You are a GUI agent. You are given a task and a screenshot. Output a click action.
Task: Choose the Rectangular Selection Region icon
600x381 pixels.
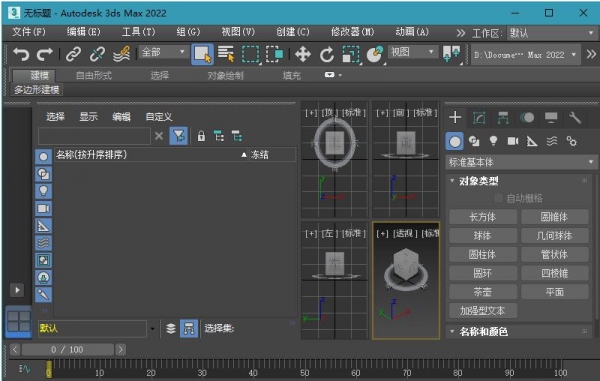coord(250,54)
